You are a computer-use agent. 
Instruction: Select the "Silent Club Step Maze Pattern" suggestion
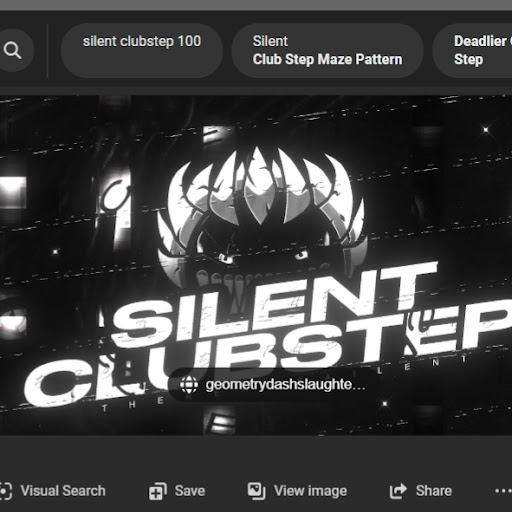(328, 51)
